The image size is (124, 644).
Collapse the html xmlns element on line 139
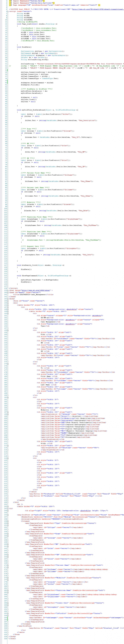[8, 290]
